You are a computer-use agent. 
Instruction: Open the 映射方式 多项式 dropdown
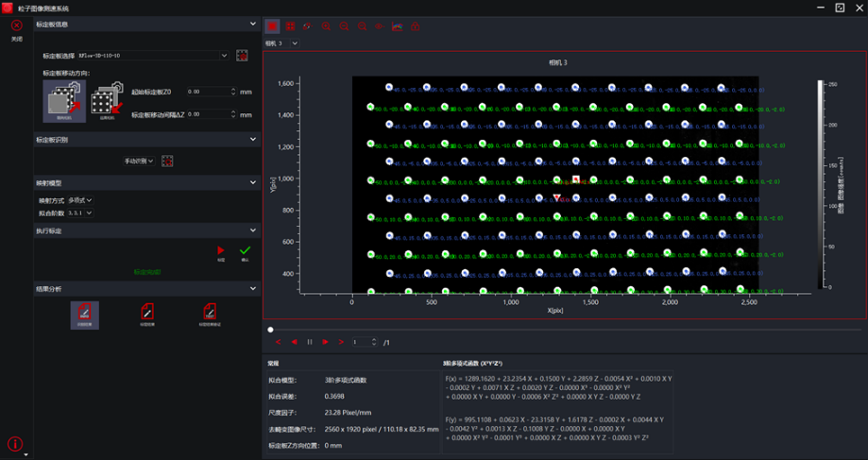pyautogui.click(x=81, y=200)
